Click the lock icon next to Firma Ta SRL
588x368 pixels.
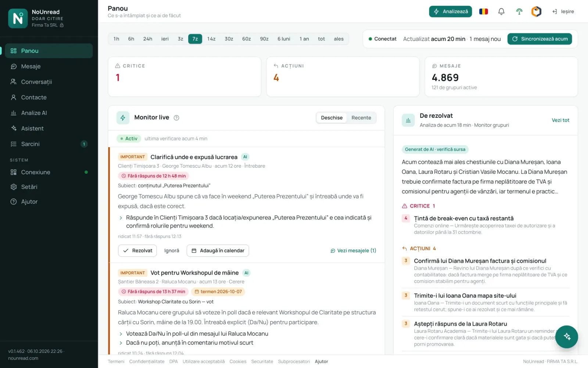62,25
